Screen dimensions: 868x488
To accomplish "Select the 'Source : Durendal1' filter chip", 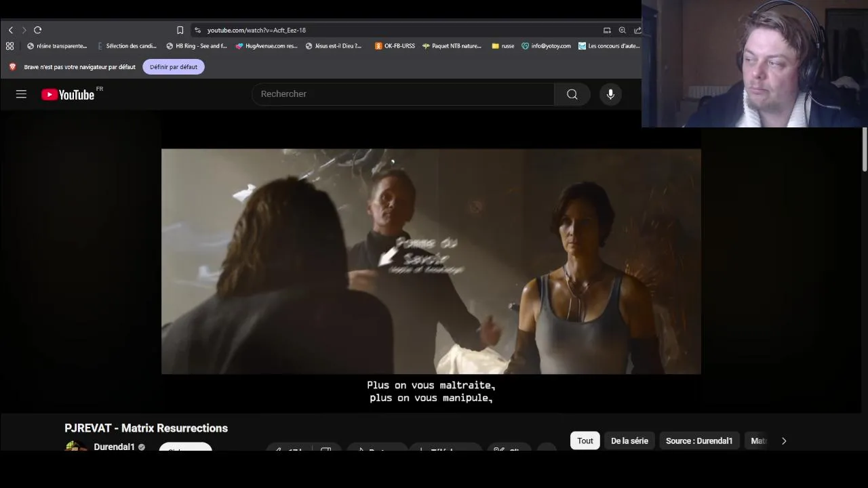I will (x=699, y=441).
